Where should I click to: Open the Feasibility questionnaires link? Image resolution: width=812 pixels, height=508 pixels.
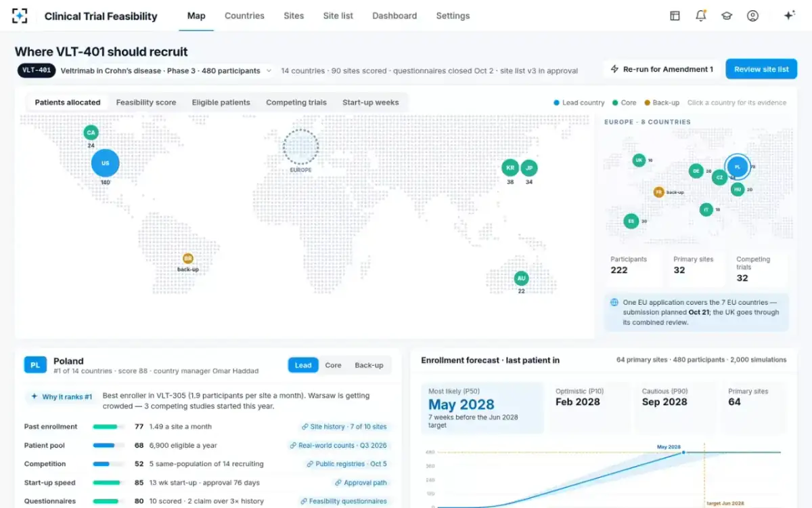point(345,501)
